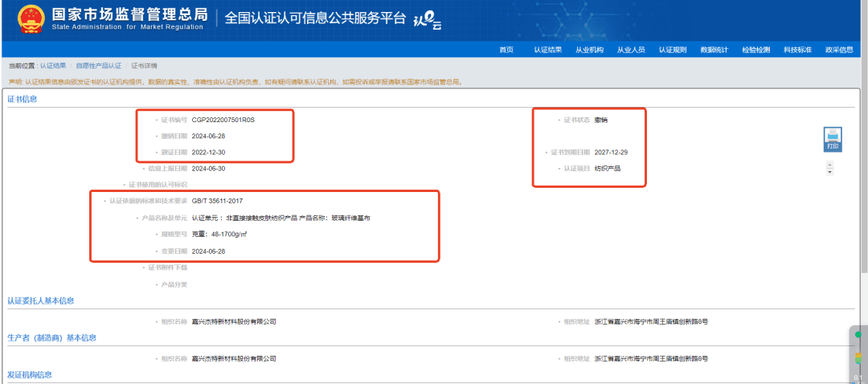Click the 认证结果 breadcrumb link
This screenshot has width=868, height=384.
point(53,66)
